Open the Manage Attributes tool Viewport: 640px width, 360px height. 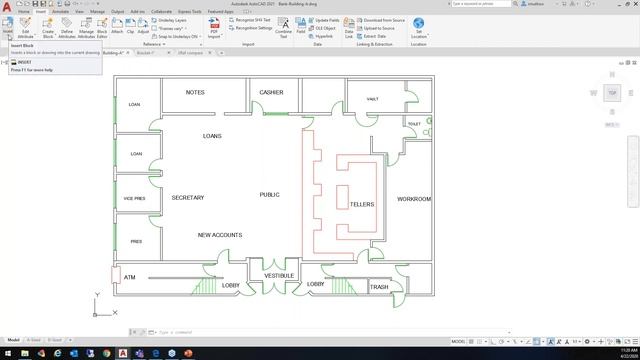coord(86,28)
